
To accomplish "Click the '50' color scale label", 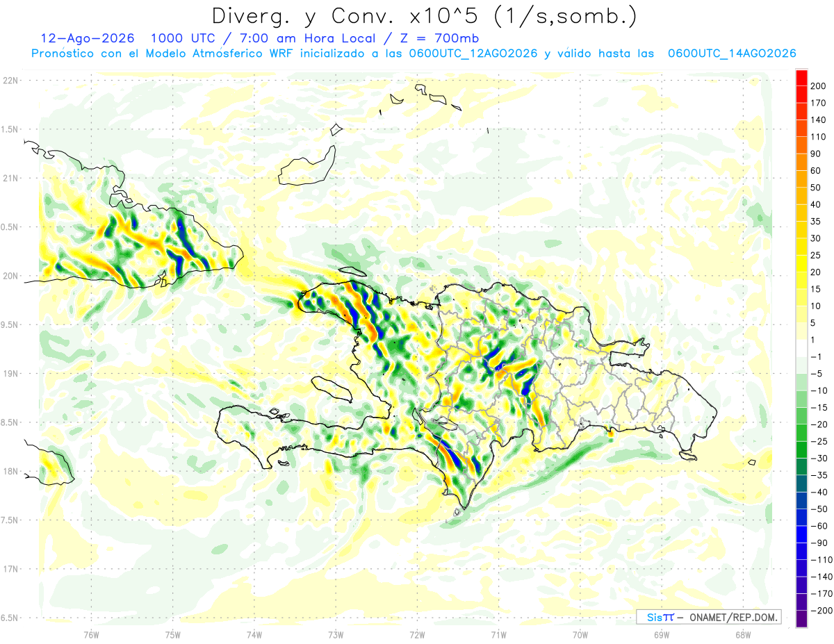I will pyautogui.click(x=816, y=188).
